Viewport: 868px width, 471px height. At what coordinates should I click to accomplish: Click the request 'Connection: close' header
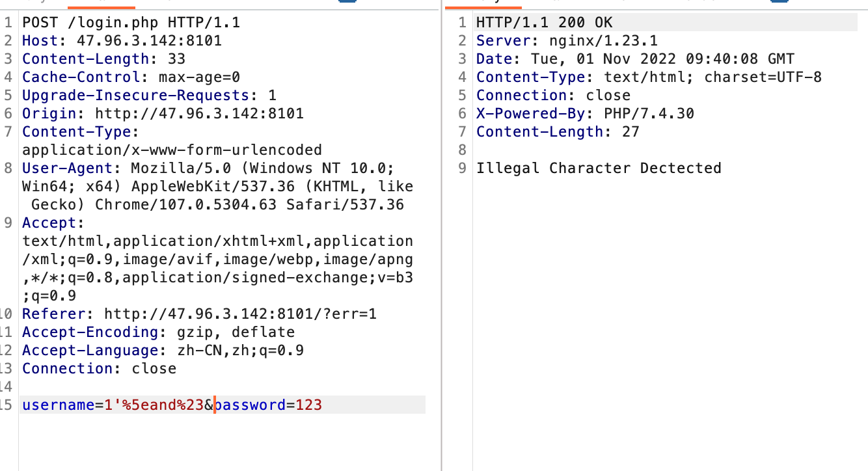coord(100,369)
